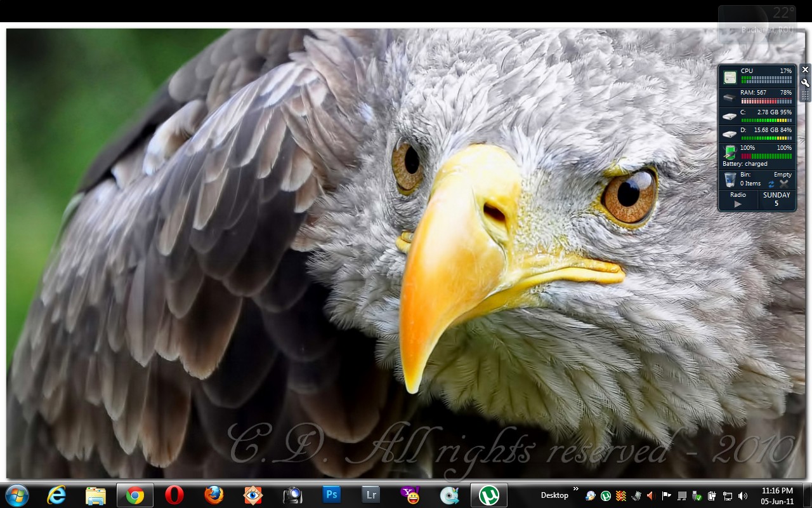Expand the Desktop toolbar chevron
812x508 pixels.
pos(576,489)
